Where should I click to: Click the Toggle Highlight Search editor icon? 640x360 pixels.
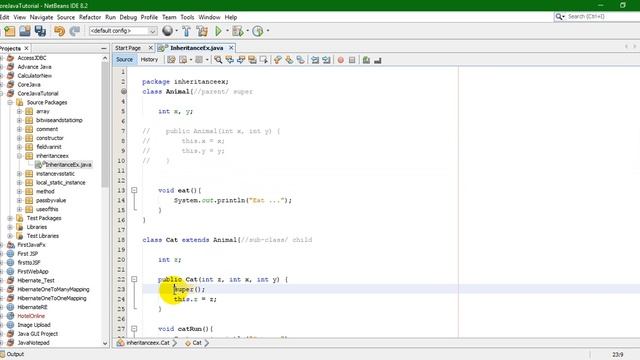click(x=252, y=60)
